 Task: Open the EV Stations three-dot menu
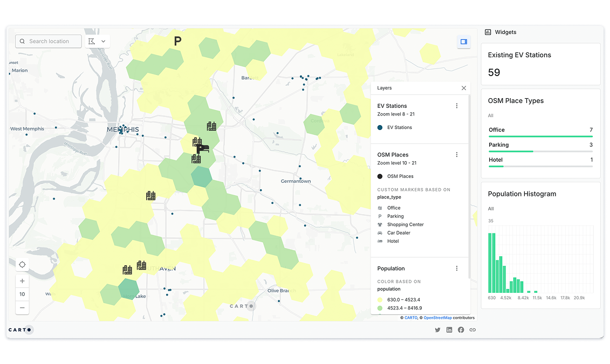457,106
